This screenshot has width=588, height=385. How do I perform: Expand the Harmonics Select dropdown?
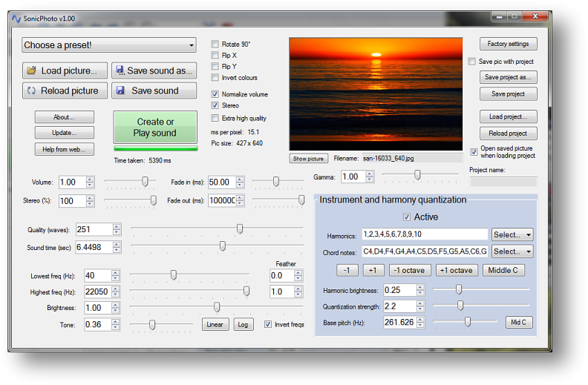click(x=512, y=234)
